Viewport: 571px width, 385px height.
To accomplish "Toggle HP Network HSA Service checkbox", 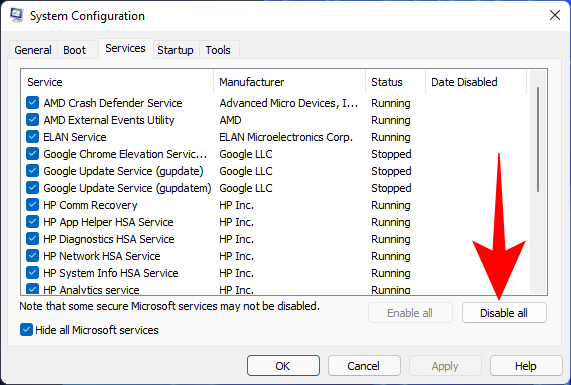I will tap(32, 256).
